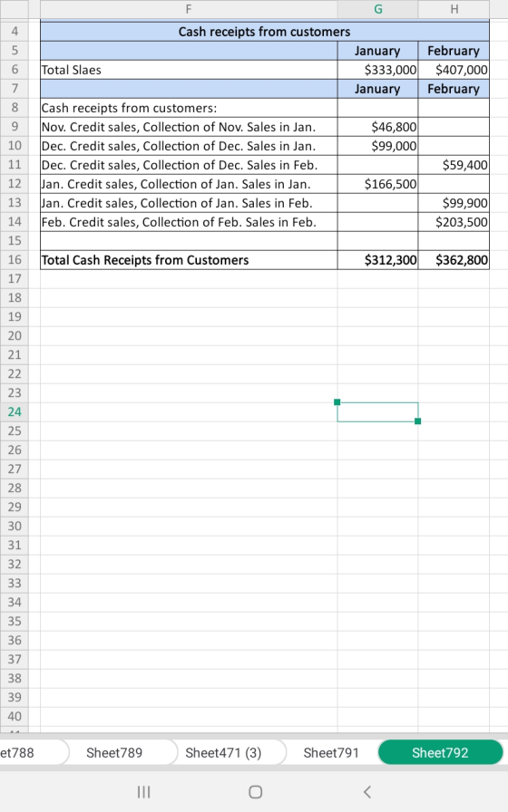Select the active Sheet792 tab
The height and width of the screenshot is (812, 508).
click(440, 752)
